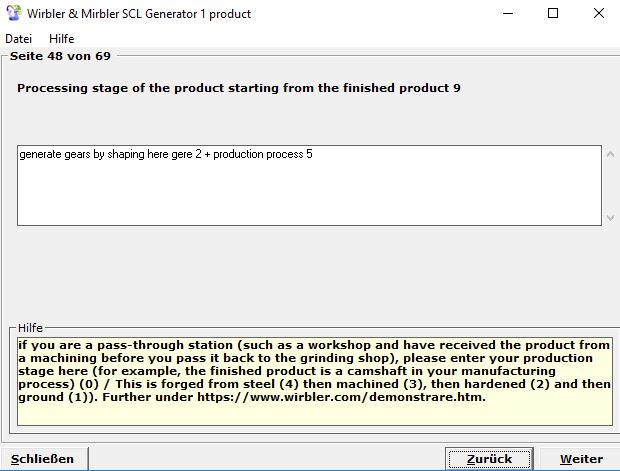Click the Hilfe group box label
Screen dimensions: 620x471
point(31,327)
